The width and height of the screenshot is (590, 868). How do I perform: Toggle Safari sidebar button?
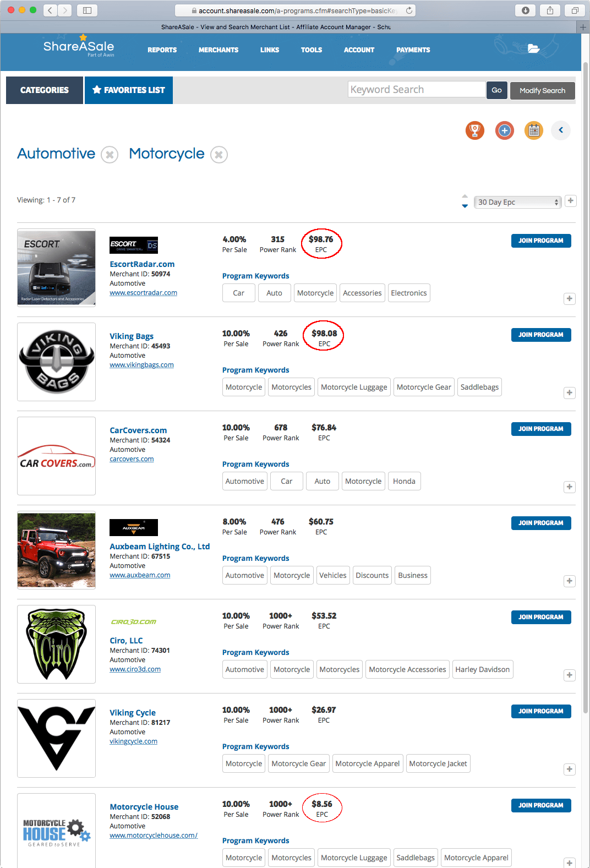(x=87, y=10)
